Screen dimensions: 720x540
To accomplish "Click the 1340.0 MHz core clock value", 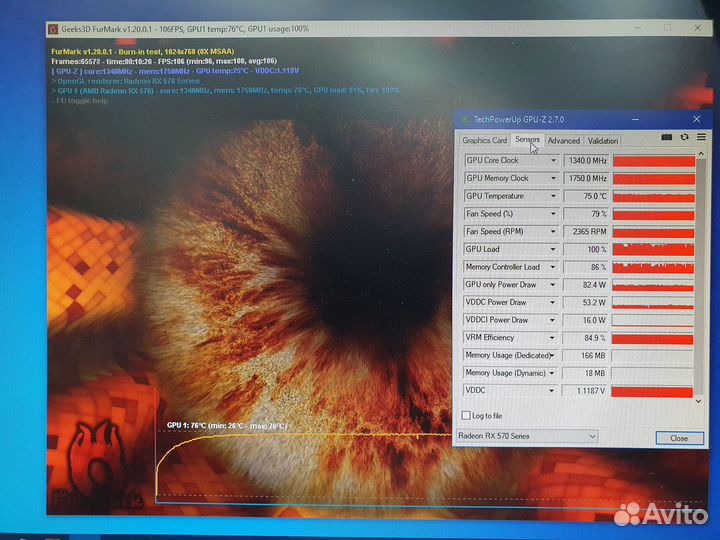I will (x=586, y=161).
